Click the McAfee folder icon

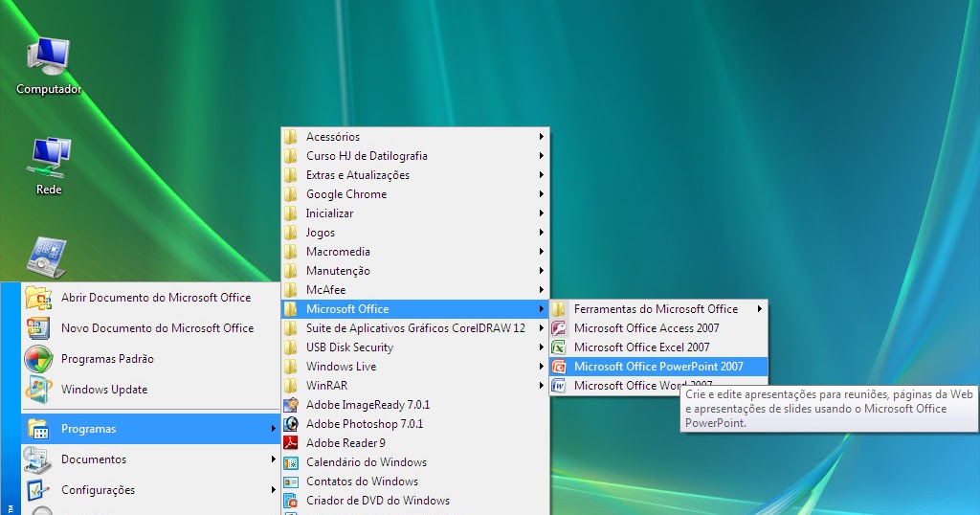tap(290, 290)
